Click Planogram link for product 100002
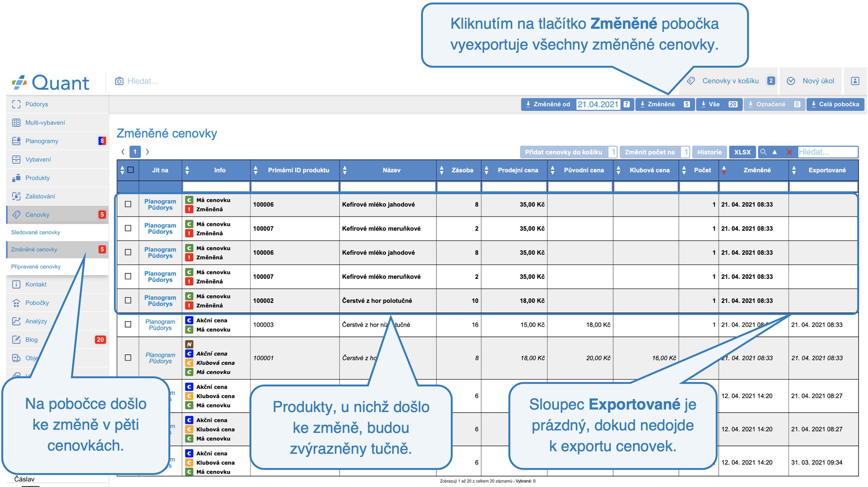This screenshot has height=487, width=868. point(160,298)
